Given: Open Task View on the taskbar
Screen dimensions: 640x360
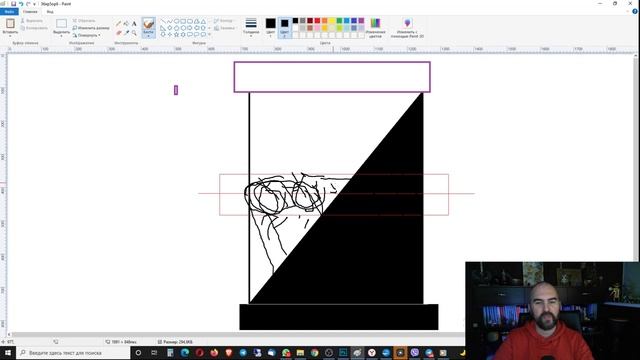Looking at the screenshot, I should pos(154,353).
